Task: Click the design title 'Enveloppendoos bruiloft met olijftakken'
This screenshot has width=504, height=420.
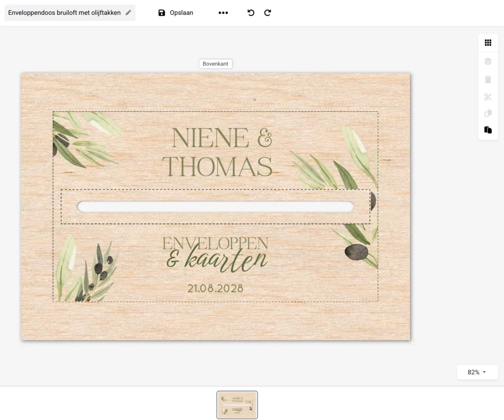Action: pos(64,12)
